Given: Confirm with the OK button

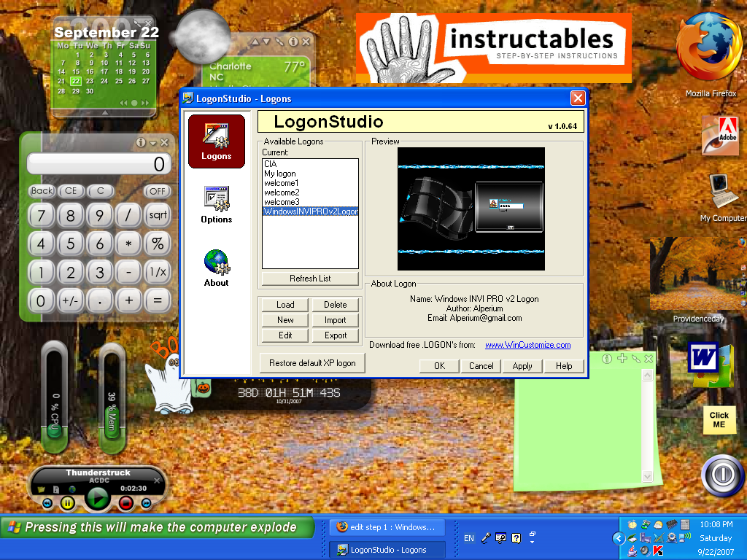Looking at the screenshot, I should pyautogui.click(x=439, y=366).
